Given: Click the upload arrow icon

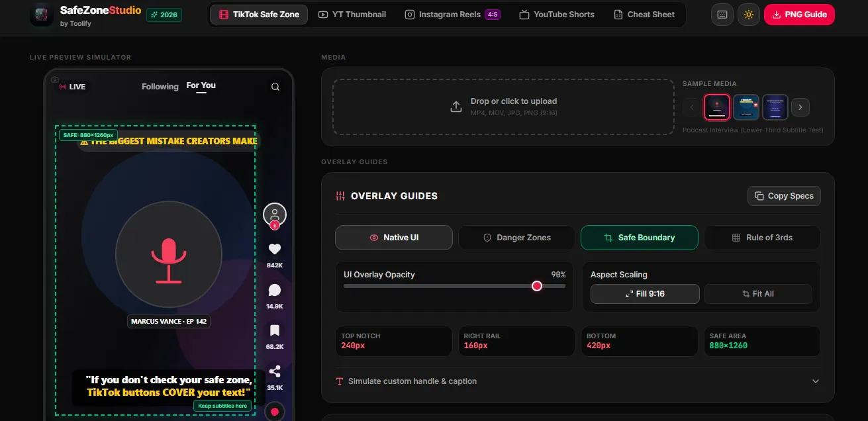Looking at the screenshot, I should [x=456, y=107].
